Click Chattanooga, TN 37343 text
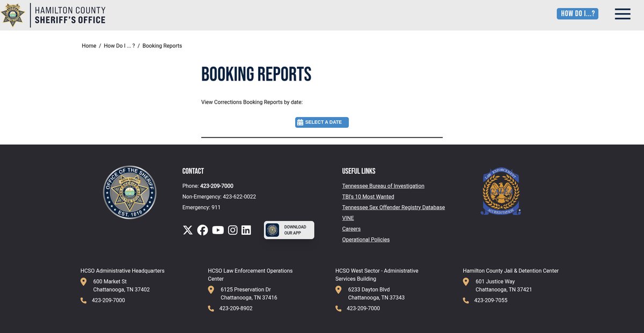 [x=377, y=298]
